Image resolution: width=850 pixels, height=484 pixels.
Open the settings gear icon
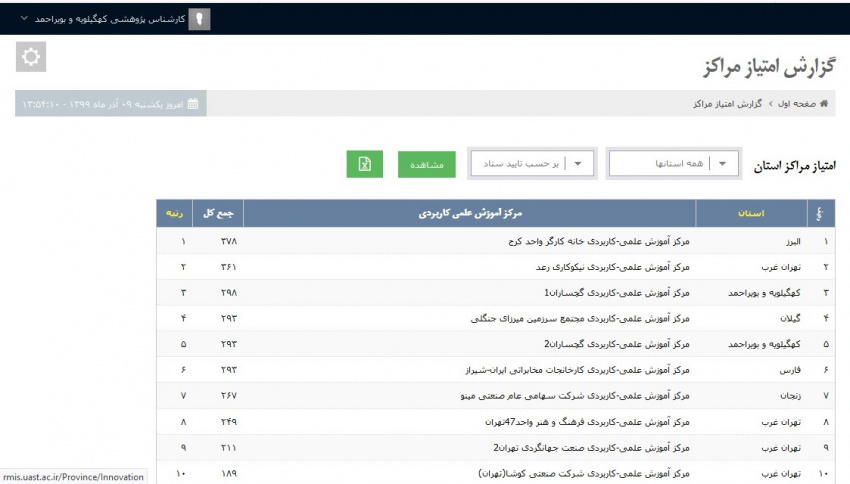(x=31, y=56)
